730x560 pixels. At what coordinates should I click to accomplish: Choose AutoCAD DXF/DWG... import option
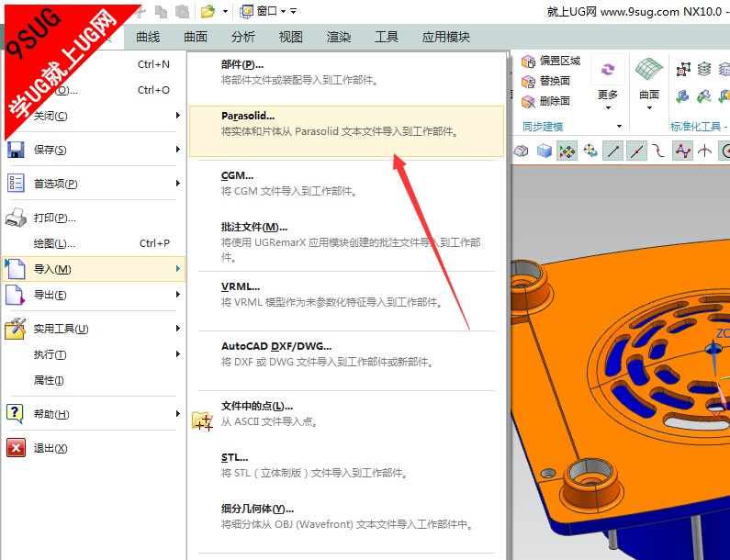click(346, 353)
